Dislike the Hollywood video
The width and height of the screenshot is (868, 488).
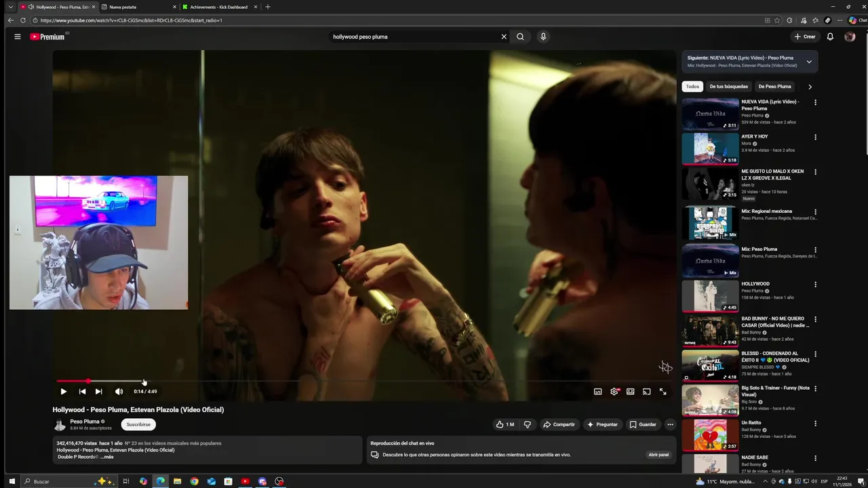[x=528, y=424]
